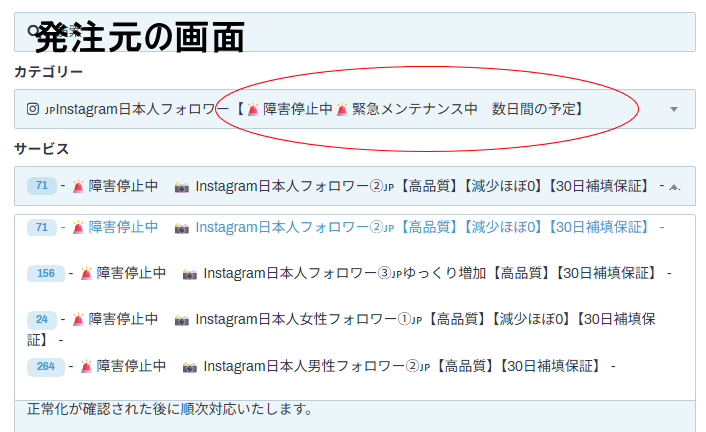Click the siren icon before 緊急メンテナンス中
The height and width of the screenshot is (432, 706).
pos(342,109)
